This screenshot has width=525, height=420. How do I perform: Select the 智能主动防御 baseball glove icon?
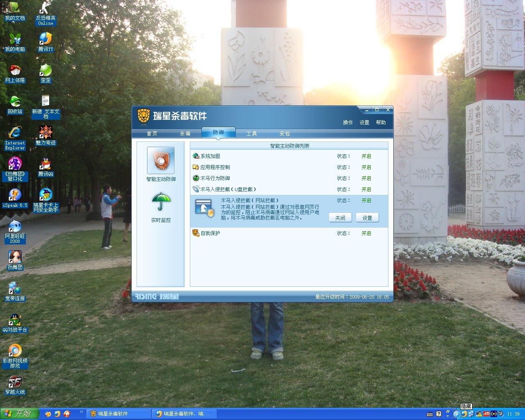tap(161, 160)
